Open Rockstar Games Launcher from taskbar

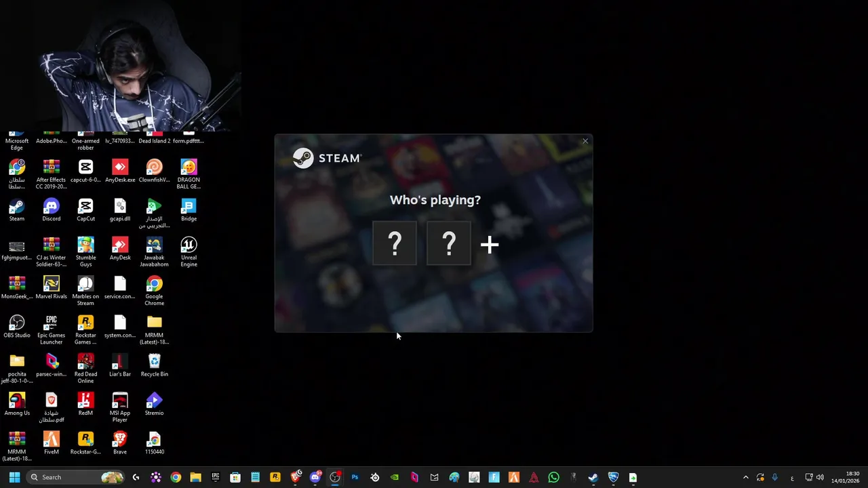(275, 477)
